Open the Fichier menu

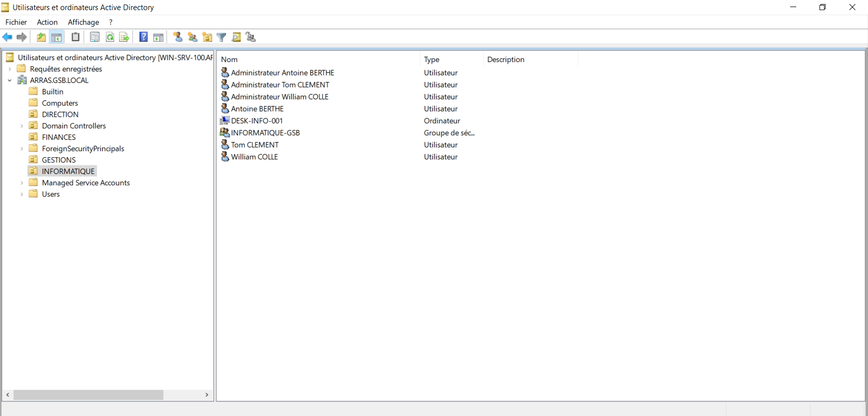click(x=16, y=22)
